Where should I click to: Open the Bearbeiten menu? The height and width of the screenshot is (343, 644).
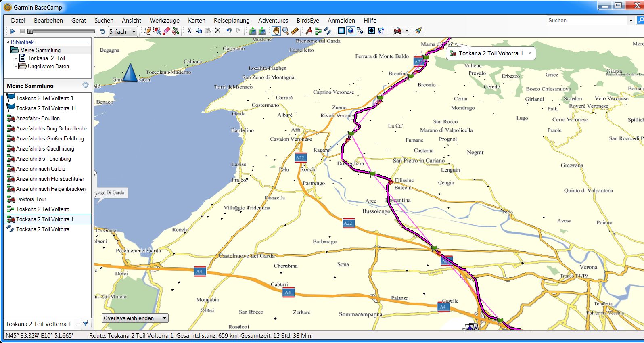[x=48, y=20]
